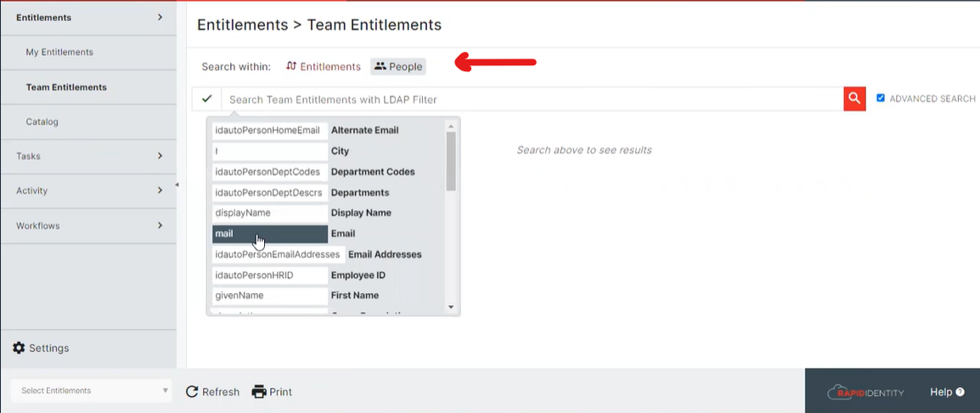This screenshot has width=980, height=413.
Task: Open the Select Entitlements dropdown
Action: pos(90,390)
